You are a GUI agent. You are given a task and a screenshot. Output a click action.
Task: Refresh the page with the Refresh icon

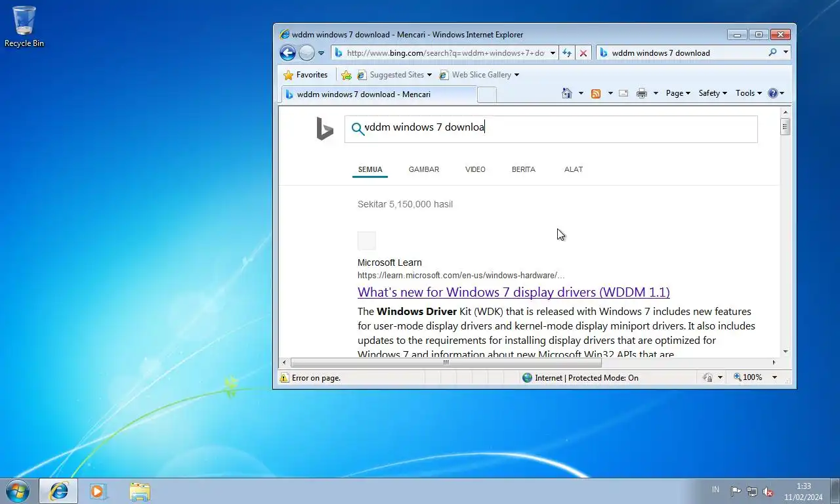[567, 53]
